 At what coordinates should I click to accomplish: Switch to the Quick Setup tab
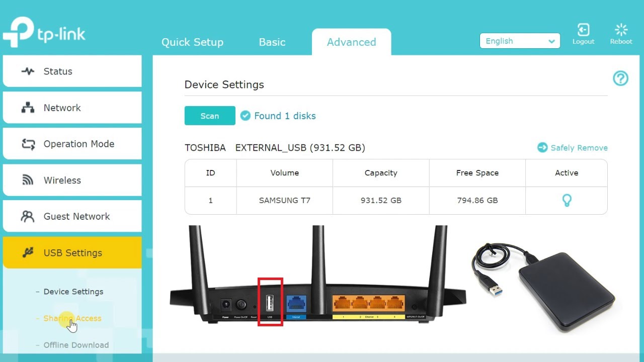pos(192,42)
